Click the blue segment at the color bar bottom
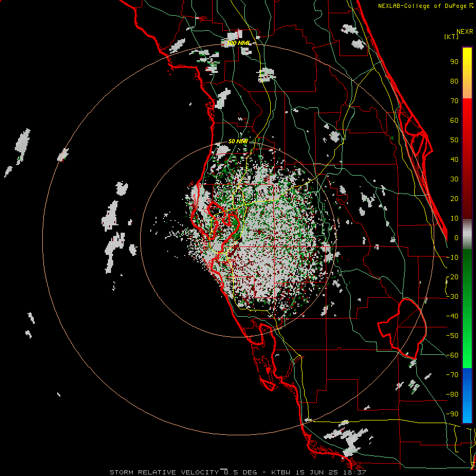This screenshot has width=476, height=476. point(467,395)
